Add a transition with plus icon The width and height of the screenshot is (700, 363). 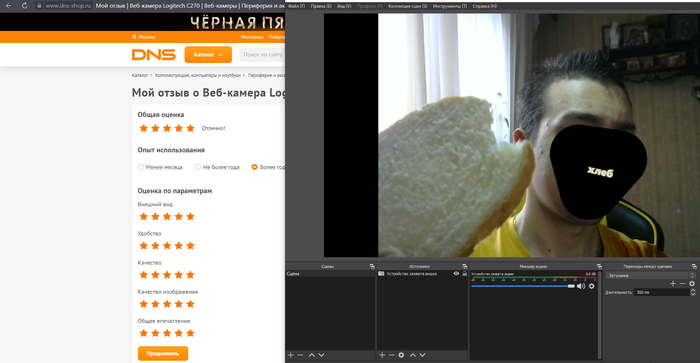click(673, 284)
